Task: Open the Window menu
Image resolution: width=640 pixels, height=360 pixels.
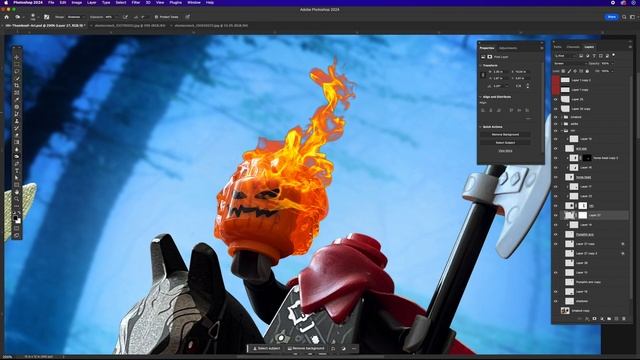Action: (x=194, y=2)
